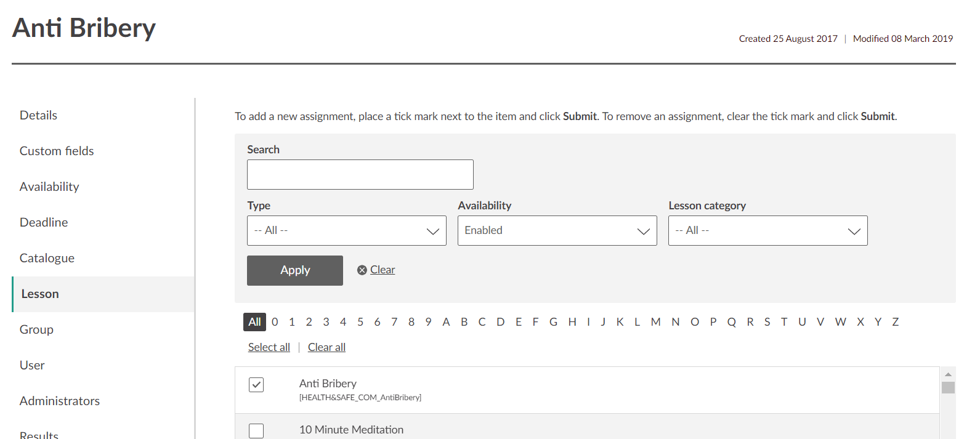Screen dimensions: 980x439
Task: Open the Custom fields section
Action: point(57,151)
